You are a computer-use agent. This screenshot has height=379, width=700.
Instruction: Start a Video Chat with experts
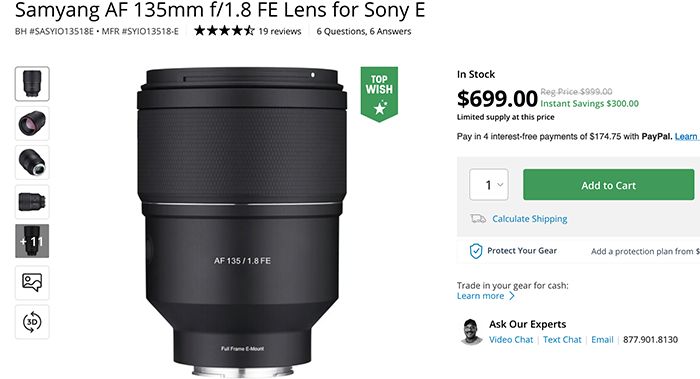click(x=511, y=340)
